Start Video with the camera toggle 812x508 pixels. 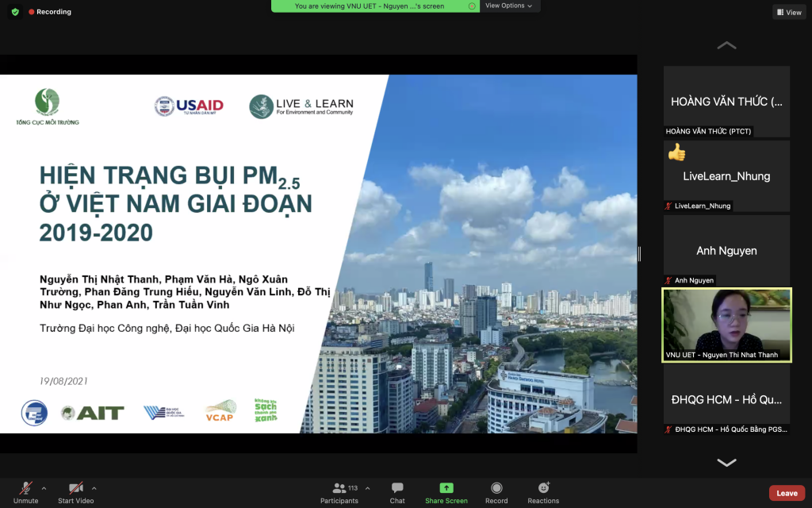(76, 488)
